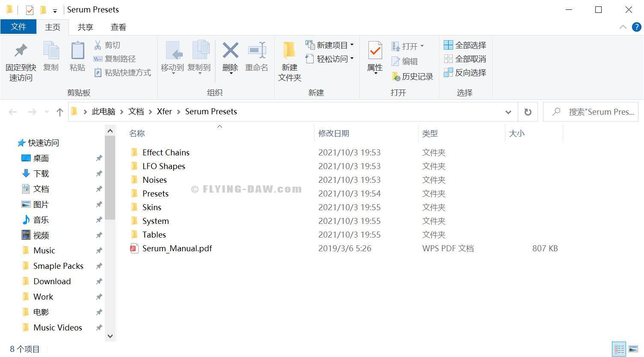
Task: Click Select none (全部取消)
Action: coord(465,59)
